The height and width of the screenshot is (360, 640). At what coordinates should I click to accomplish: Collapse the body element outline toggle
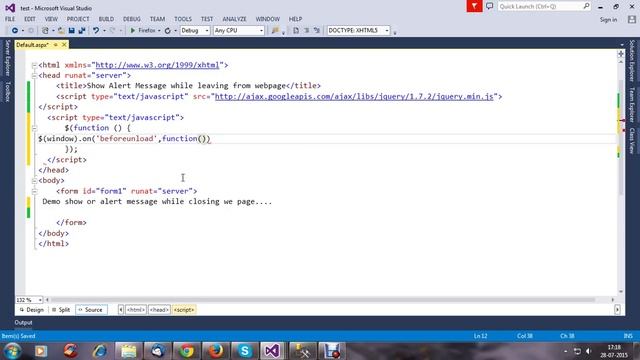[34, 180]
